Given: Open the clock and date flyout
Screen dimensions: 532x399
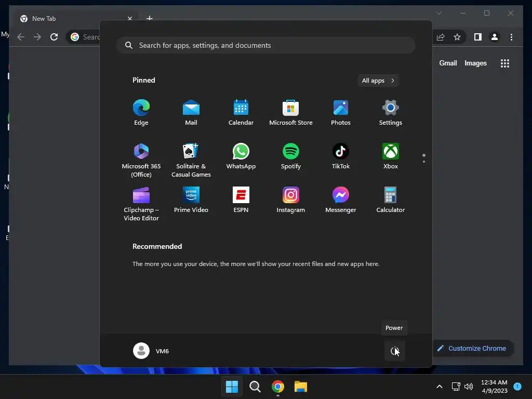Looking at the screenshot, I should click(495, 387).
